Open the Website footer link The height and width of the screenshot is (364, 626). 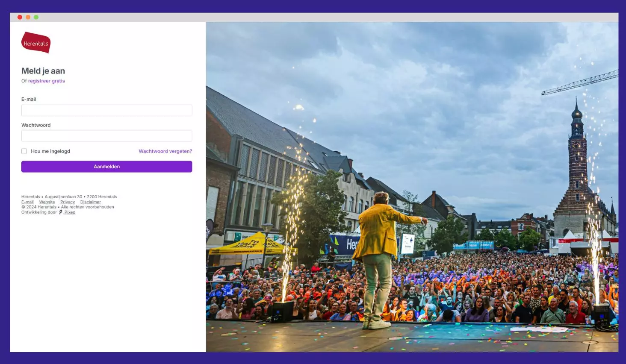click(47, 202)
